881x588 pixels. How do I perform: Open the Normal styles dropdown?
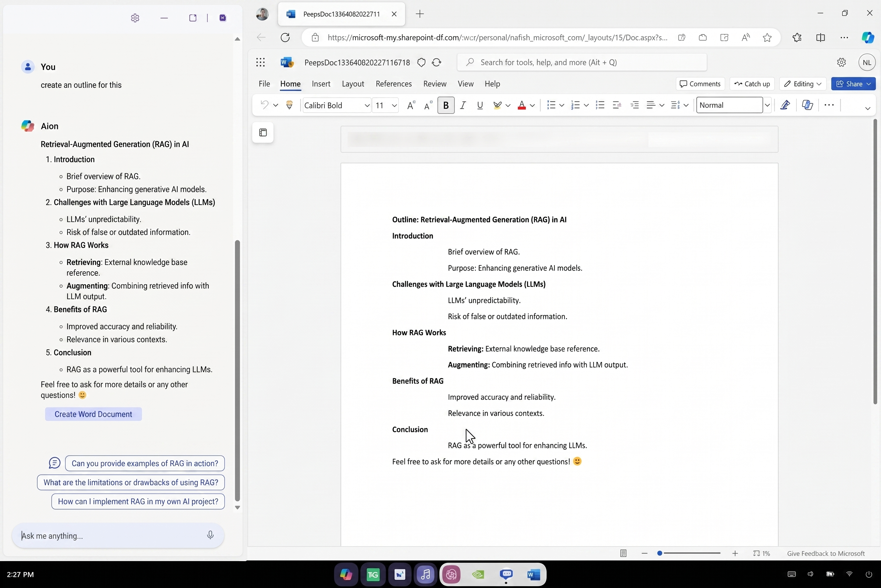[767, 106]
